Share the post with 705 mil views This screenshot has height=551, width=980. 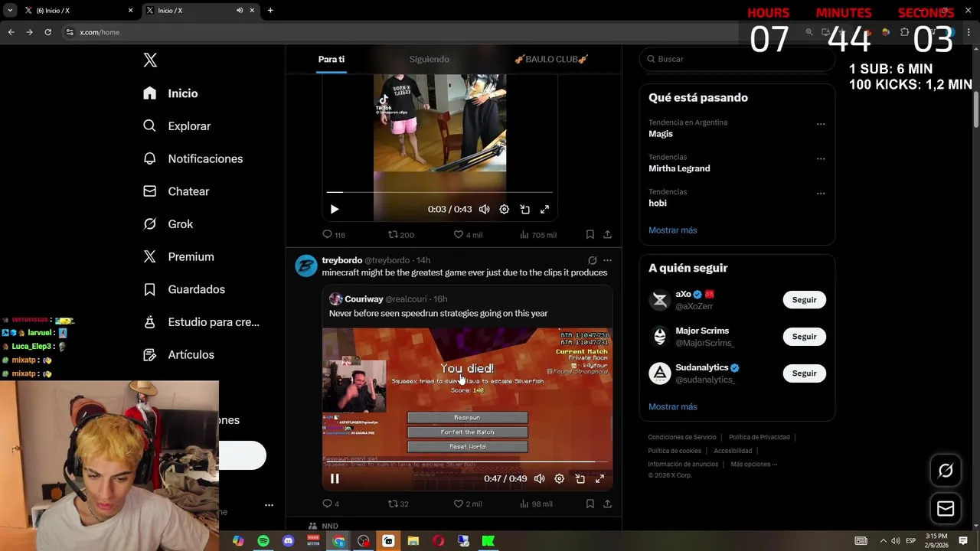pyautogui.click(x=607, y=235)
